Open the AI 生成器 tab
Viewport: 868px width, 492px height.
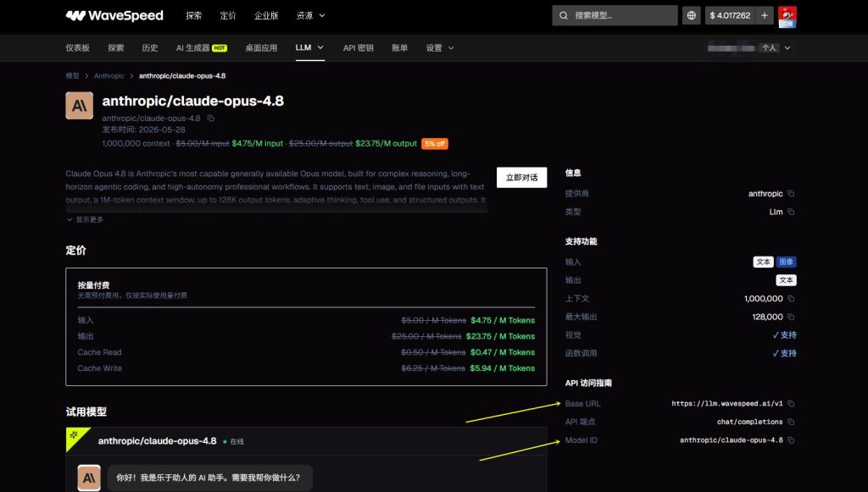[202, 48]
